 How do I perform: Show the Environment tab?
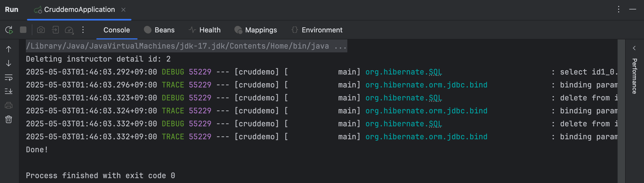317,30
